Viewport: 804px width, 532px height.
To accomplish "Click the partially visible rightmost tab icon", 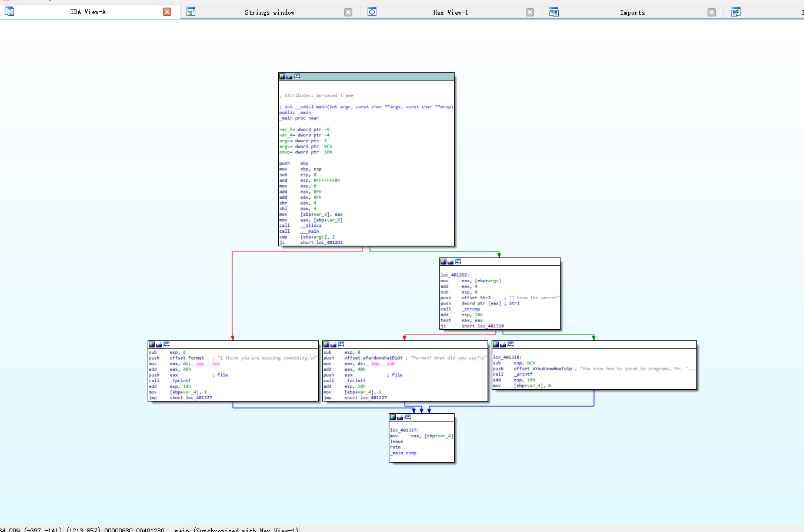I will pos(735,12).
